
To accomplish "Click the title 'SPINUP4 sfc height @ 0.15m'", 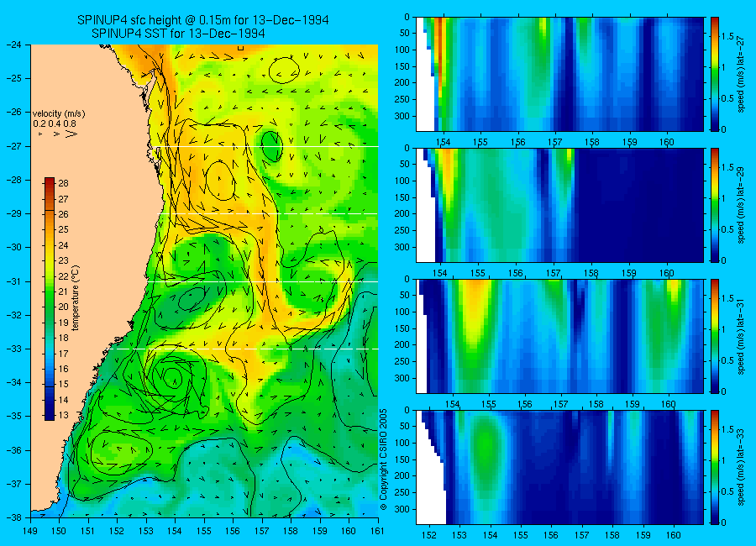I will [154, 20].
